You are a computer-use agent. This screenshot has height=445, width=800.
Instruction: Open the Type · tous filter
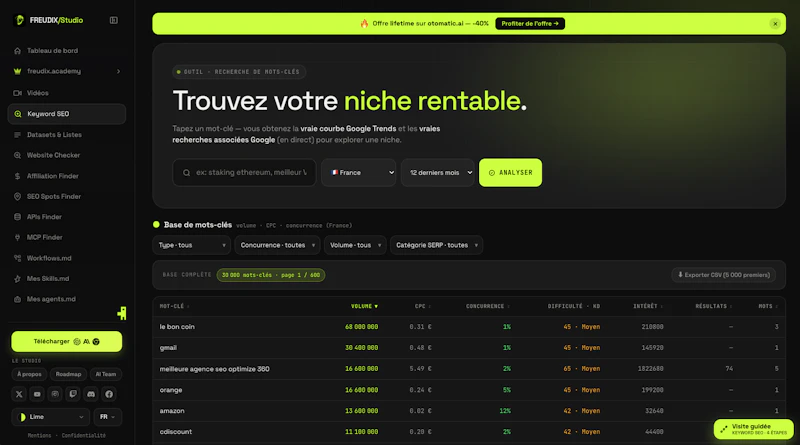191,245
